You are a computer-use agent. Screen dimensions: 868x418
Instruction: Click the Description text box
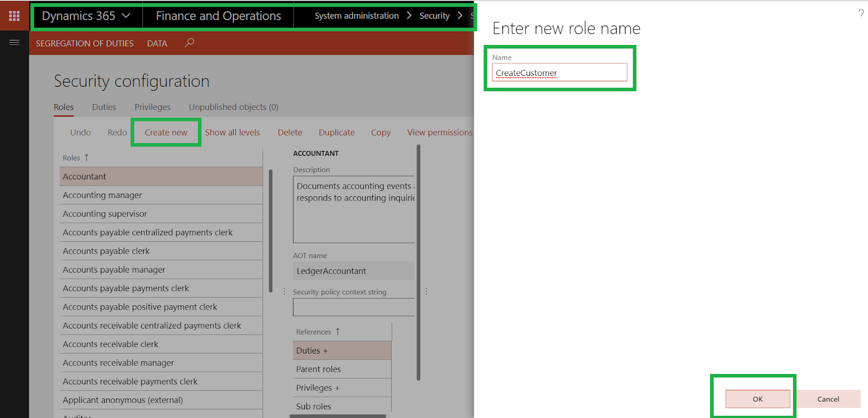(x=354, y=209)
